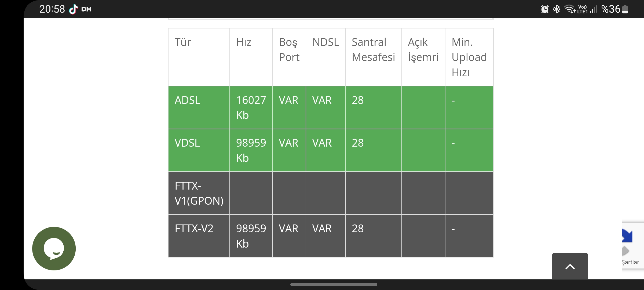Viewport: 644px width, 290px height.
Task: Select the VDSL row type cell
Action: coord(199,150)
